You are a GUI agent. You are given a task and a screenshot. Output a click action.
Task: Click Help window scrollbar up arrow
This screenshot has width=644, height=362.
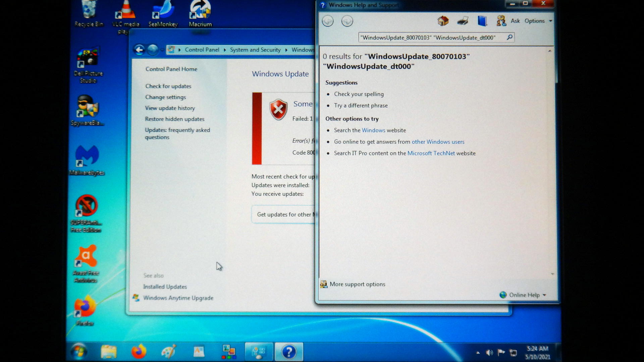coord(550,51)
